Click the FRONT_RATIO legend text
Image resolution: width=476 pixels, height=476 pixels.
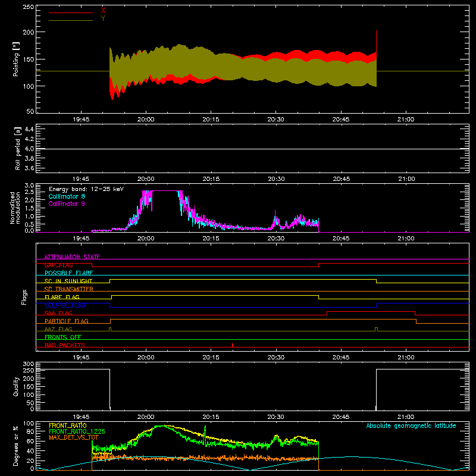(68, 425)
